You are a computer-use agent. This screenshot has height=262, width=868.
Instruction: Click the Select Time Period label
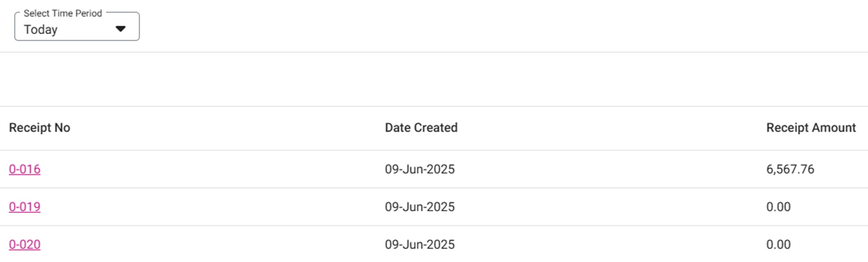click(x=63, y=13)
